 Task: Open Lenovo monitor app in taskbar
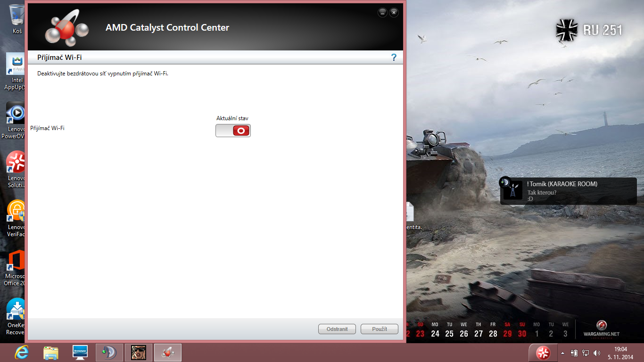80,353
